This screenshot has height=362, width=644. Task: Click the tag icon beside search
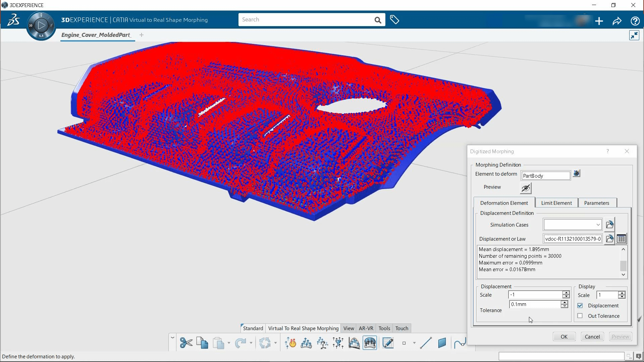pyautogui.click(x=394, y=20)
